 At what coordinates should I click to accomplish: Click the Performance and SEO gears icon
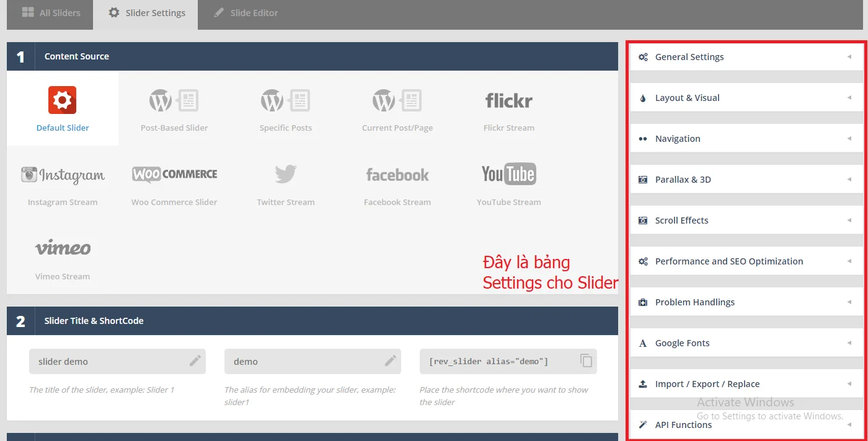pyautogui.click(x=643, y=261)
